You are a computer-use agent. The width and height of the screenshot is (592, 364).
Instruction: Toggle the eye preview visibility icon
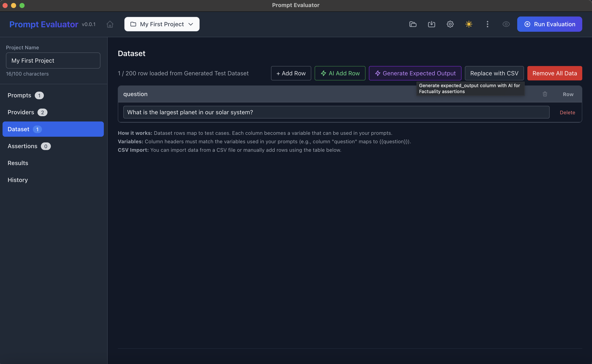[506, 24]
